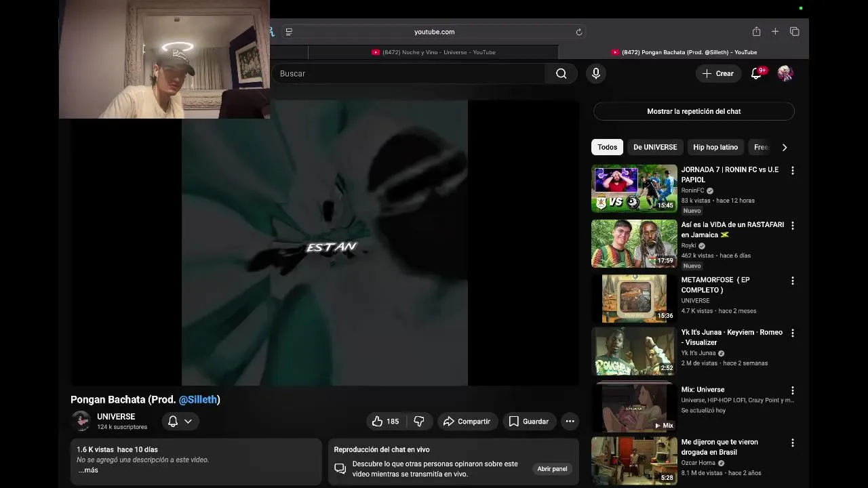The height and width of the screenshot is (488, 868).
Task: Click the video player area
Action: [x=325, y=243]
